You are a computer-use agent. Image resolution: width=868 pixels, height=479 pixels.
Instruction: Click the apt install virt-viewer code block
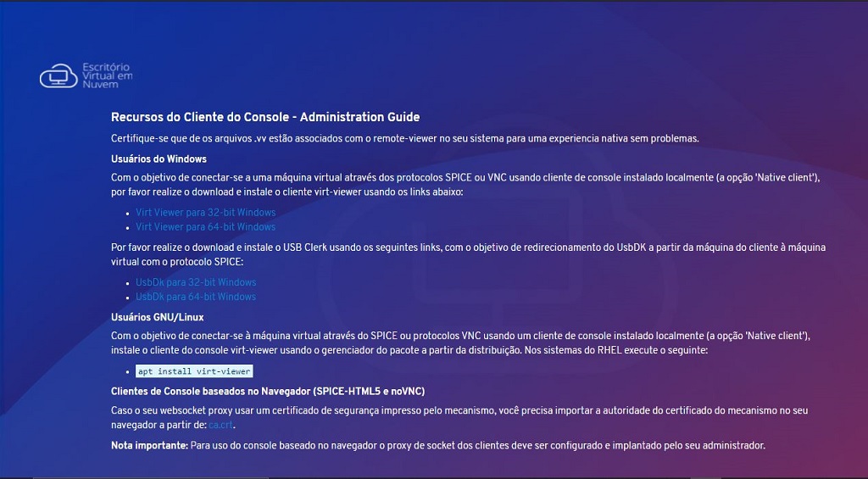194,371
